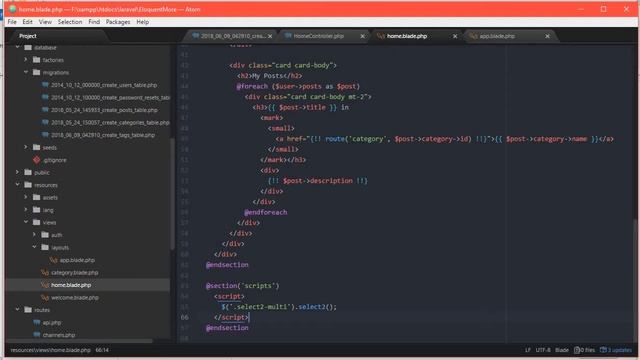Open the Edit menu
The height and width of the screenshot is (360, 640).
tap(27, 22)
